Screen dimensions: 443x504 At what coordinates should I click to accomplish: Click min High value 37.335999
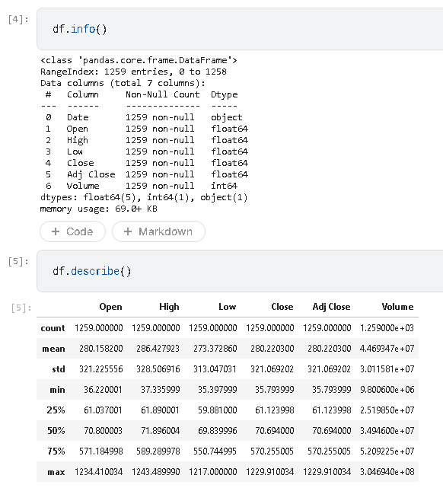pos(161,390)
